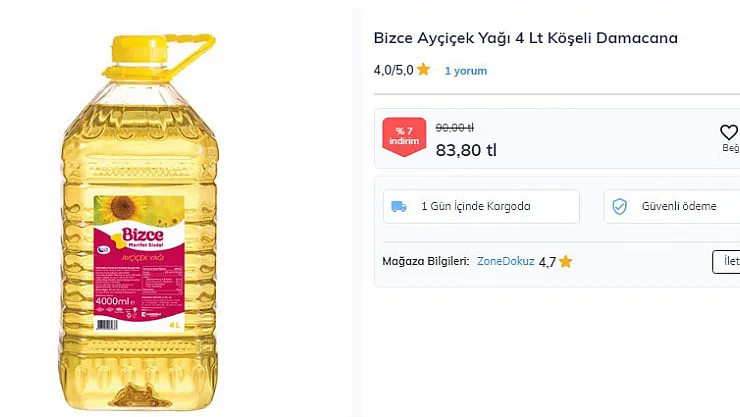Click the star beside 4,0/5,0 rating
The height and width of the screenshot is (417, 740).
(x=423, y=70)
